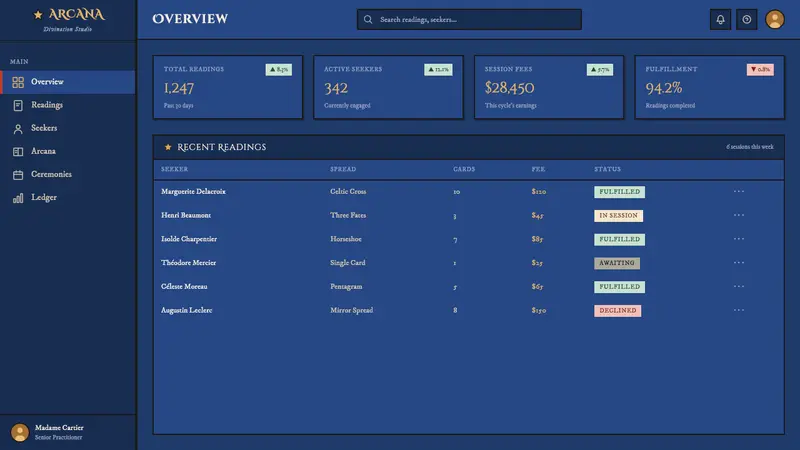The image size is (800, 450).
Task: Click the Three Fates spread cell
Action: tap(348, 215)
